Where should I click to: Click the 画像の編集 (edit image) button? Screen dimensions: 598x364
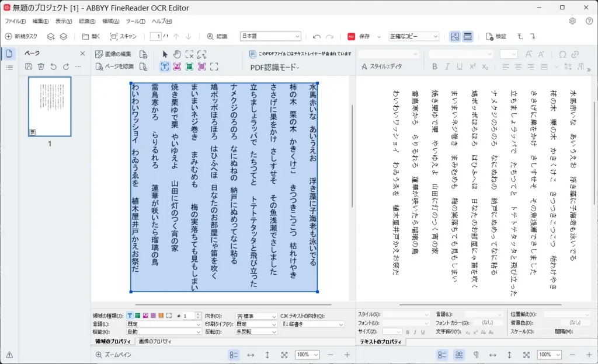(x=113, y=54)
